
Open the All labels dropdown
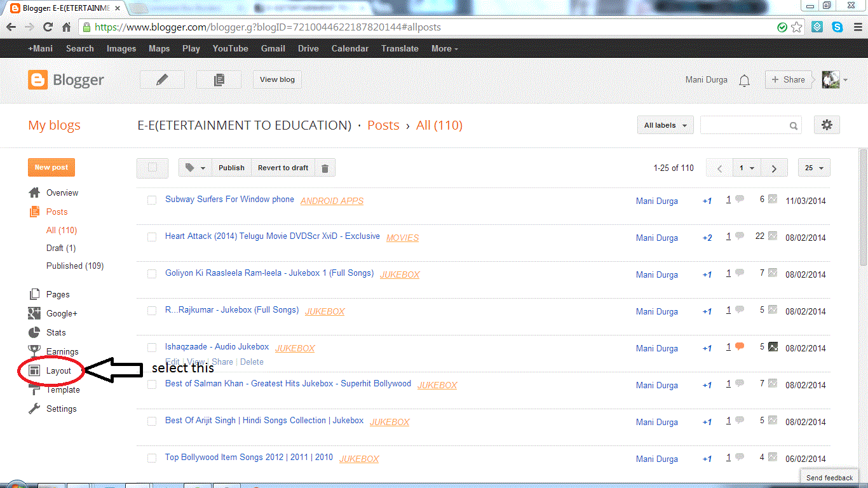point(665,125)
